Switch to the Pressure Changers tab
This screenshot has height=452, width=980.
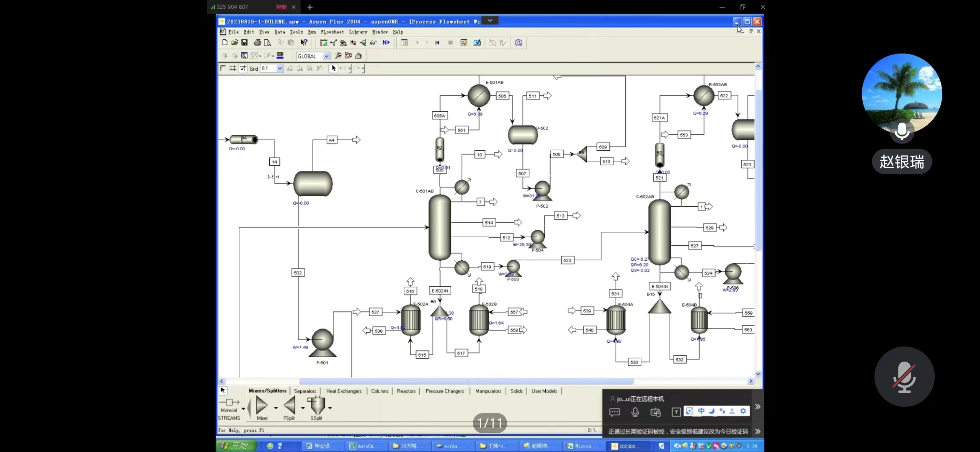[x=445, y=391]
